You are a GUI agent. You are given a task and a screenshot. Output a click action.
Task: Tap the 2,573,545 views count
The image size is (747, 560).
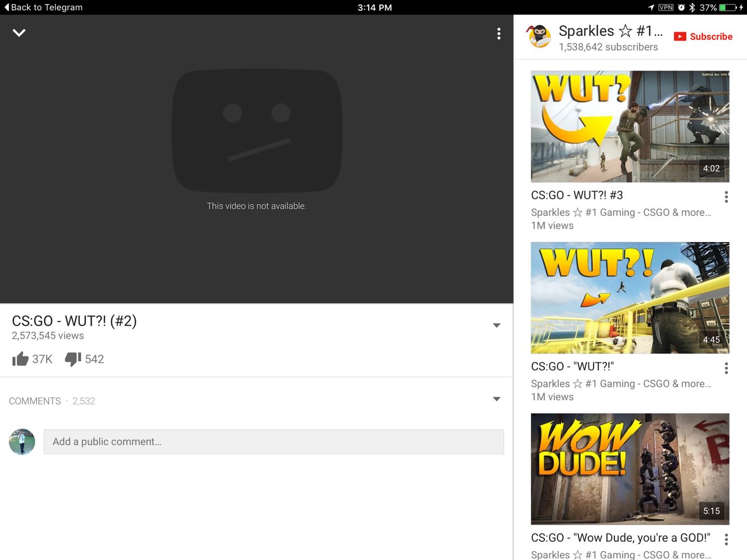[48, 336]
